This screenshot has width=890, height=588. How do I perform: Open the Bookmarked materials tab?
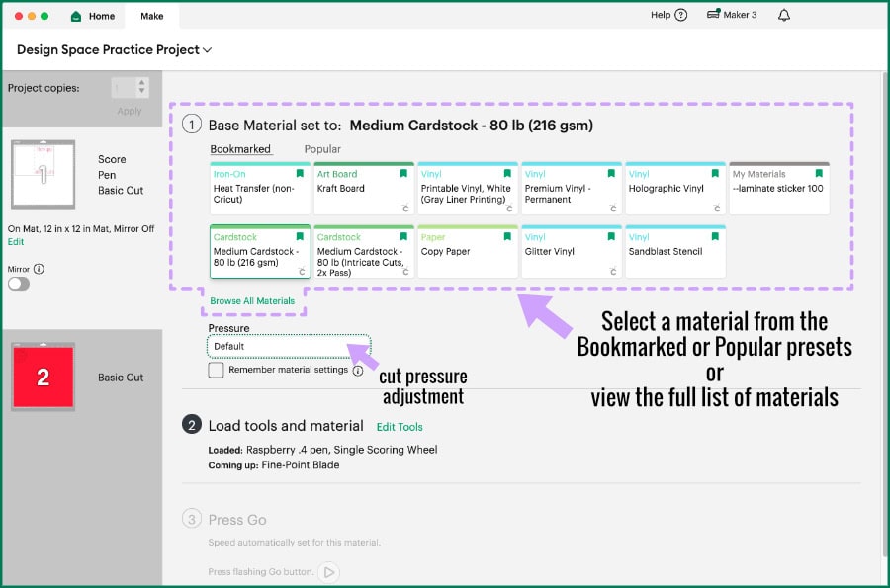point(240,149)
